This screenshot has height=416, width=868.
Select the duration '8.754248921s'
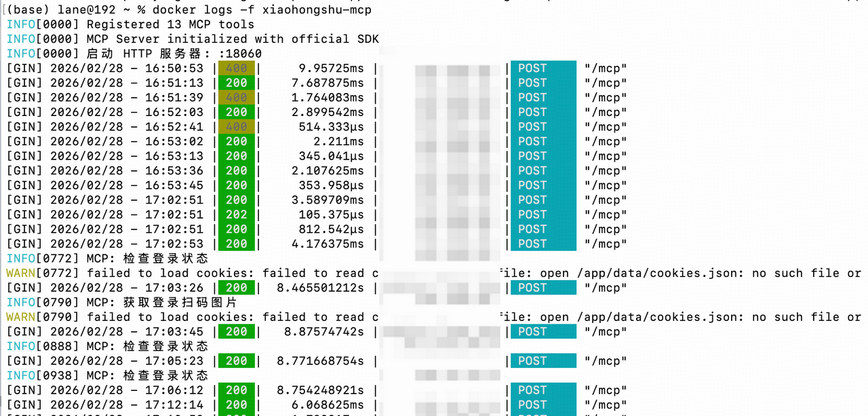(320, 390)
